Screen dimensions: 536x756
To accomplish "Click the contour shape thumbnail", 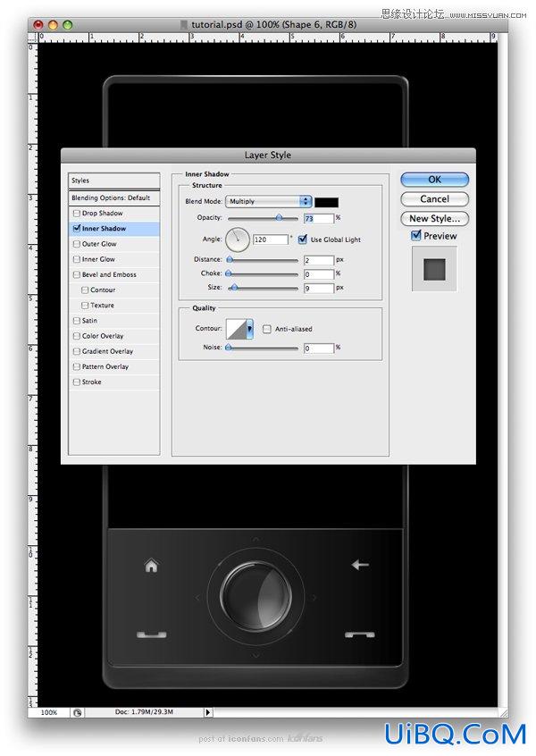I will 237,329.
